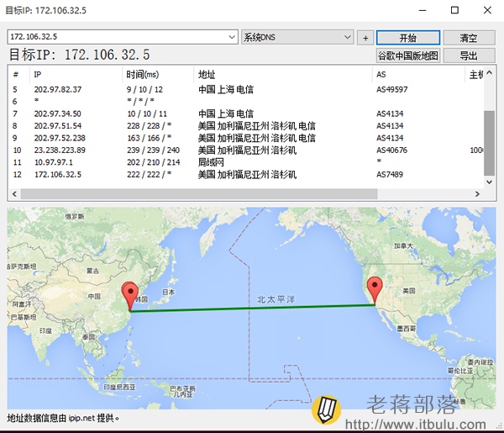The width and height of the screenshot is (504, 433).
Task: Click the horizontal scrollbar left arrow
Action: [x=14, y=194]
